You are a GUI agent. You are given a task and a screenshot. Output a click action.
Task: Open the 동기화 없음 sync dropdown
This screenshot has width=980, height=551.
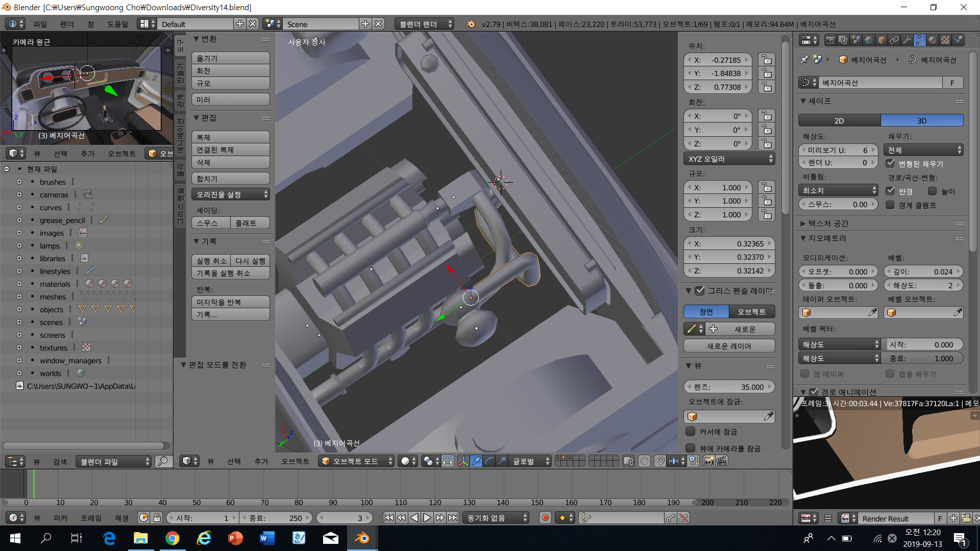[x=496, y=518]
